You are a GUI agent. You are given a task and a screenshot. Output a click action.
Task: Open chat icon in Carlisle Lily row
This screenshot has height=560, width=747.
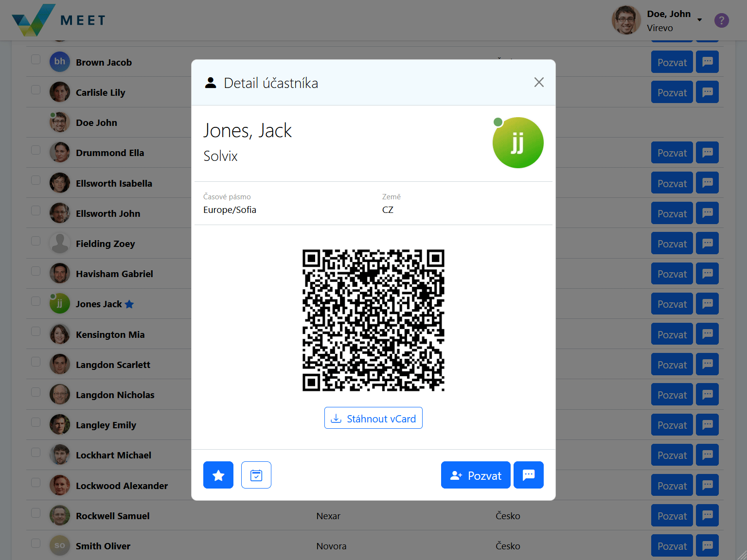coord(707,92)
